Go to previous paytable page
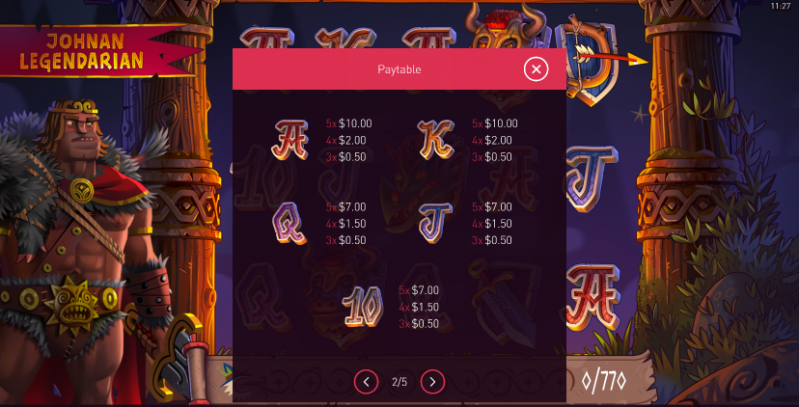The height and width of the screenshot is (407, 799). 366,382
